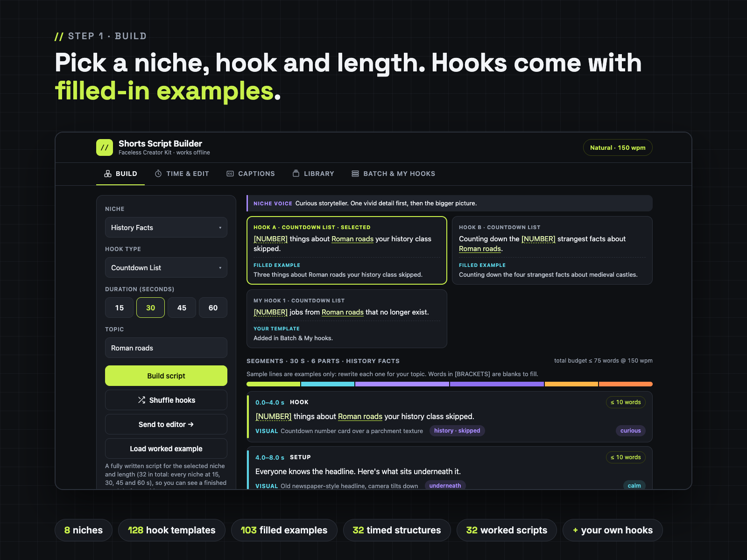Click the clock icon beside Time & Edit
747x560 pixels.
click(x=158, y=174)
